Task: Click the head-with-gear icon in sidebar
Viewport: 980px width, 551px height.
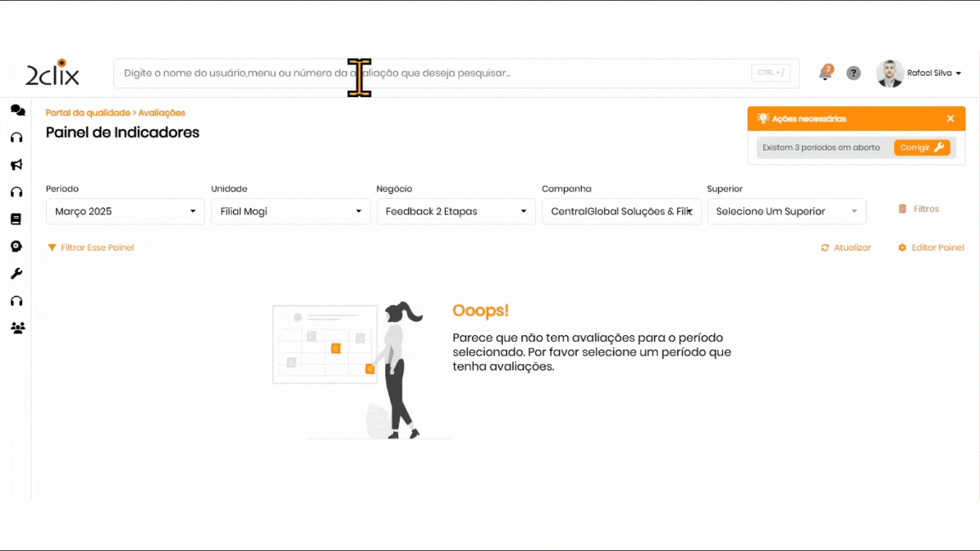Action: pos(16,247)
